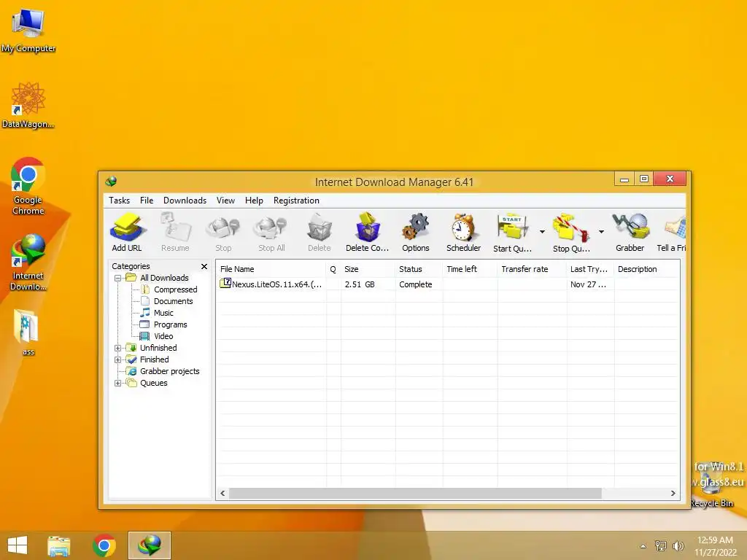Sort by Last Try column header
The width and height of the screenshot is (747, 560).
(x=590, y=269)
